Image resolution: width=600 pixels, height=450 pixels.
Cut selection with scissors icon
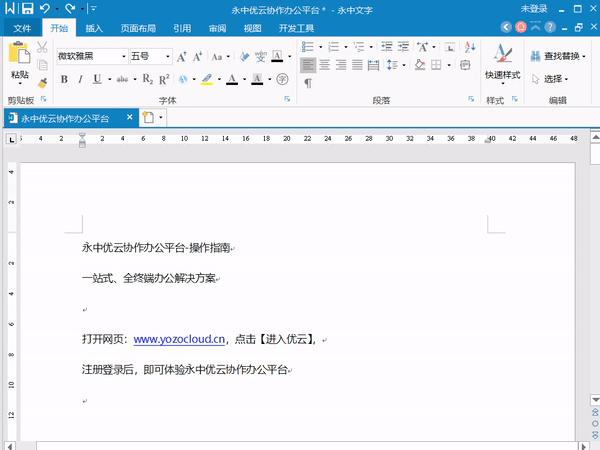[x=42, y=47]
